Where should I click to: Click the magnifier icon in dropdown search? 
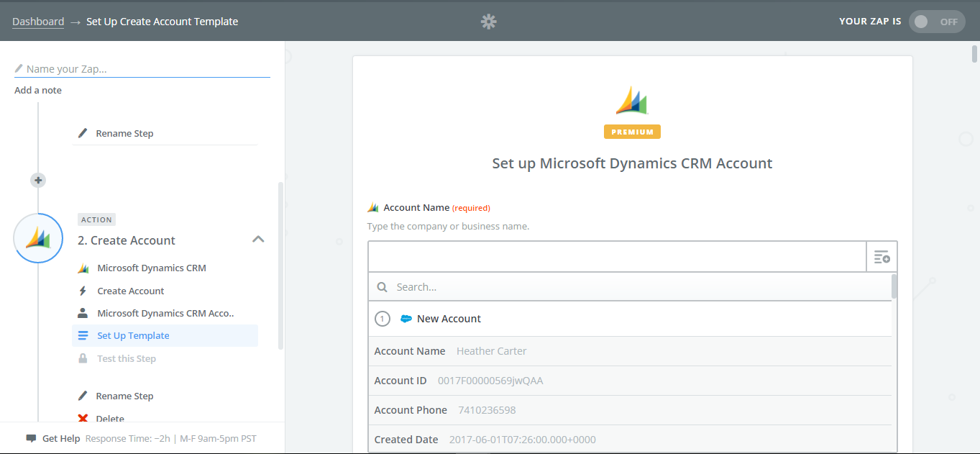point(383,287)
